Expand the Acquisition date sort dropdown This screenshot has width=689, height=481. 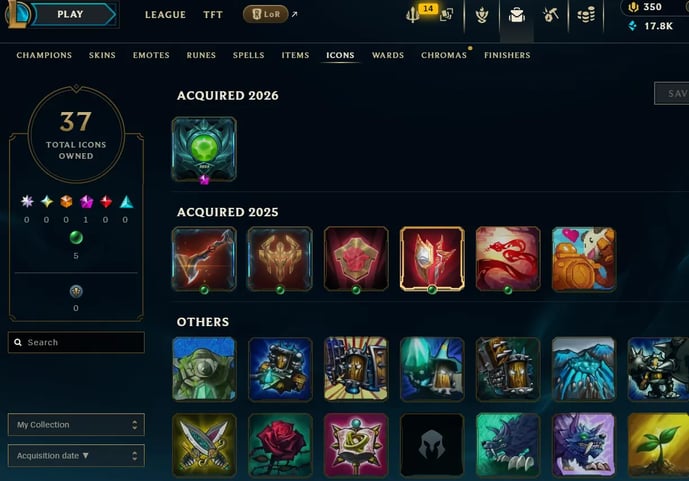coord(76,456)
